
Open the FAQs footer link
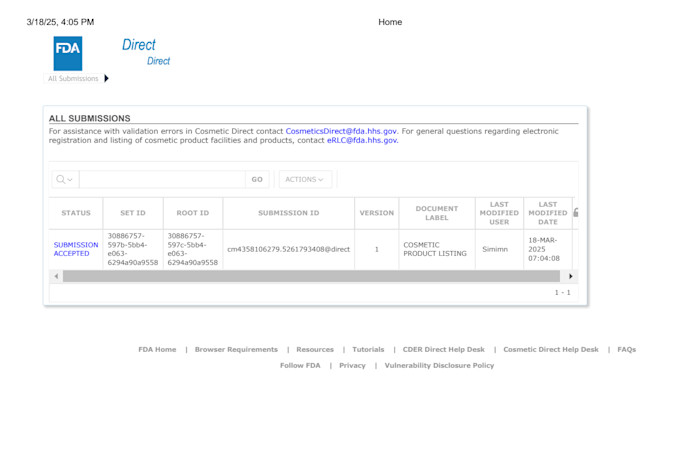point(627,349)
